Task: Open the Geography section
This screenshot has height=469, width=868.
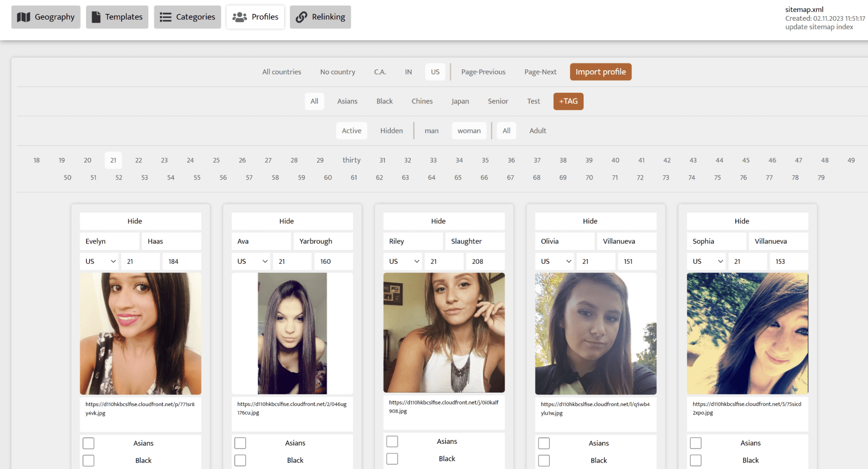Action: (x=46, y=17)
